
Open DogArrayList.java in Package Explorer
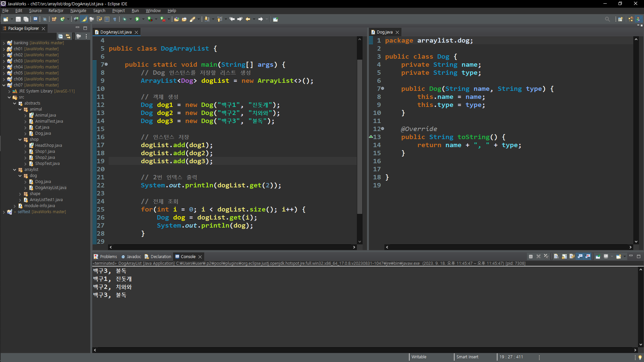[50, 188]
